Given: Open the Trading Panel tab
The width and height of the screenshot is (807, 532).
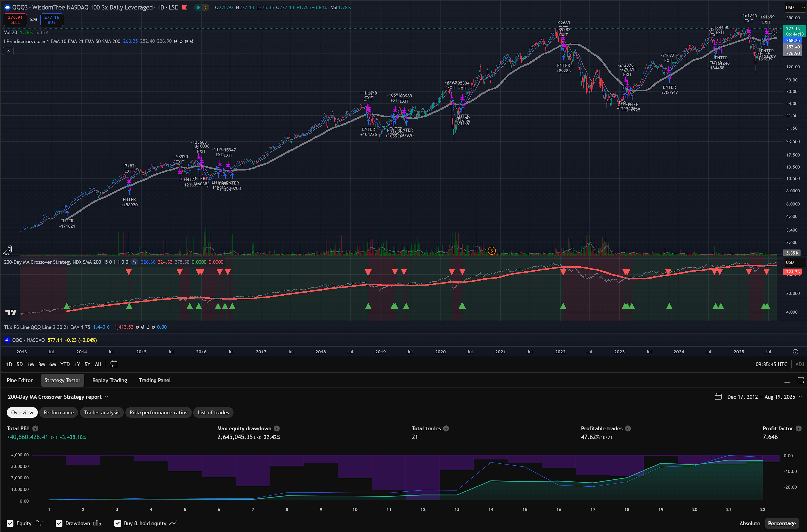Looking at the screenshot, I should pyautogui.click(x=155, y=380).
